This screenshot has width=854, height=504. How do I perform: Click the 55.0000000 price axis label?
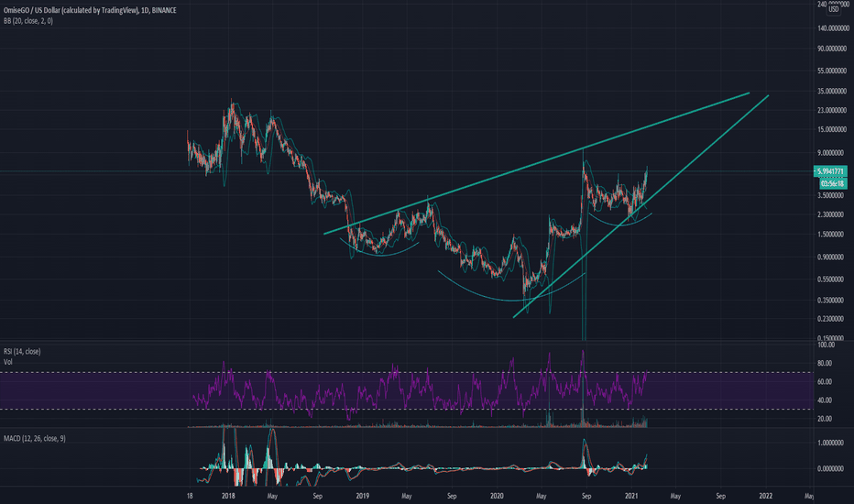833,71
